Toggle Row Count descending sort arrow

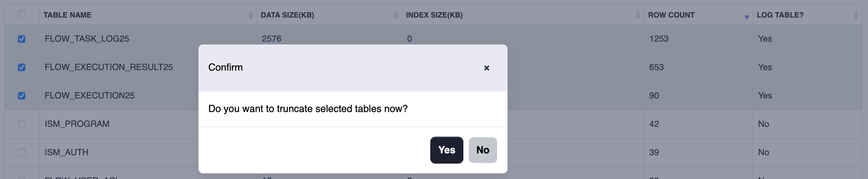(x=746, y=17)
